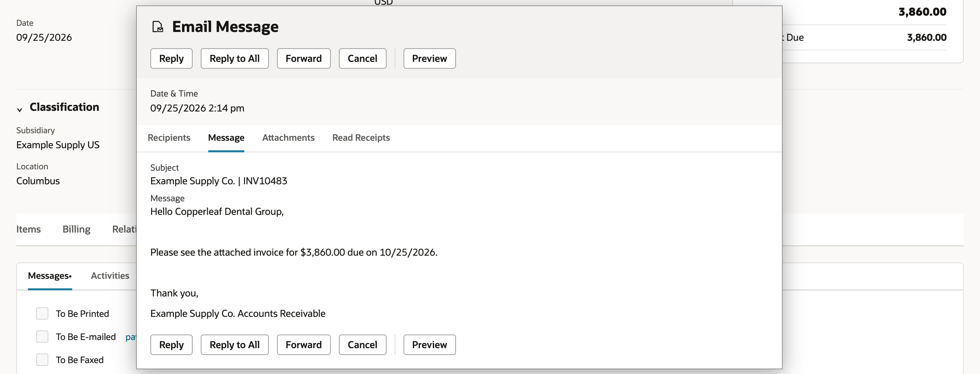Screen dimensions: 980x374
Task: Select the Messages subtab
Action: point(50,275)
